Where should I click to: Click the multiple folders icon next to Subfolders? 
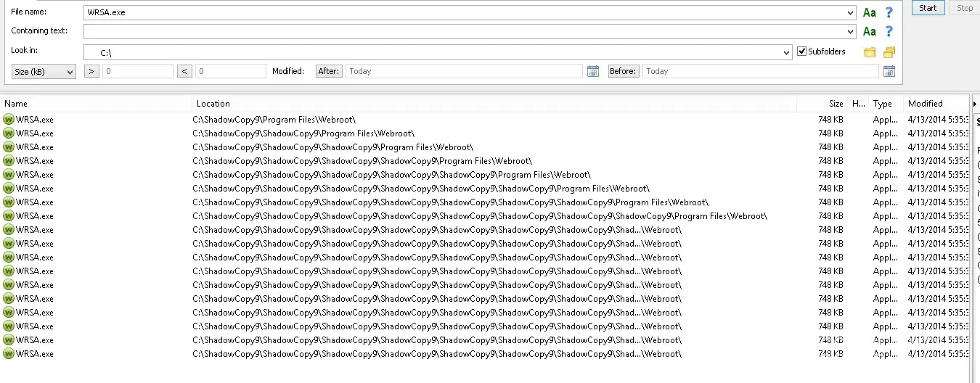pos(889,52)
